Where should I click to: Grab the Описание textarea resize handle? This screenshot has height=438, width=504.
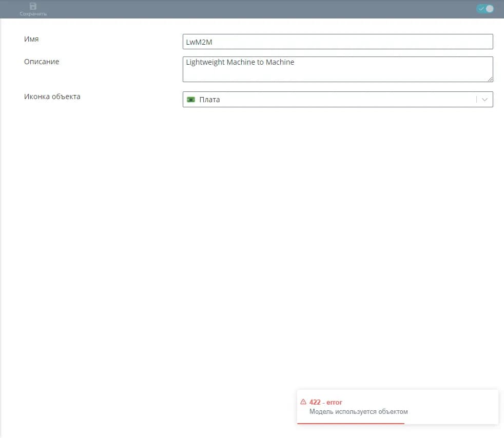[x=490, y=79]
